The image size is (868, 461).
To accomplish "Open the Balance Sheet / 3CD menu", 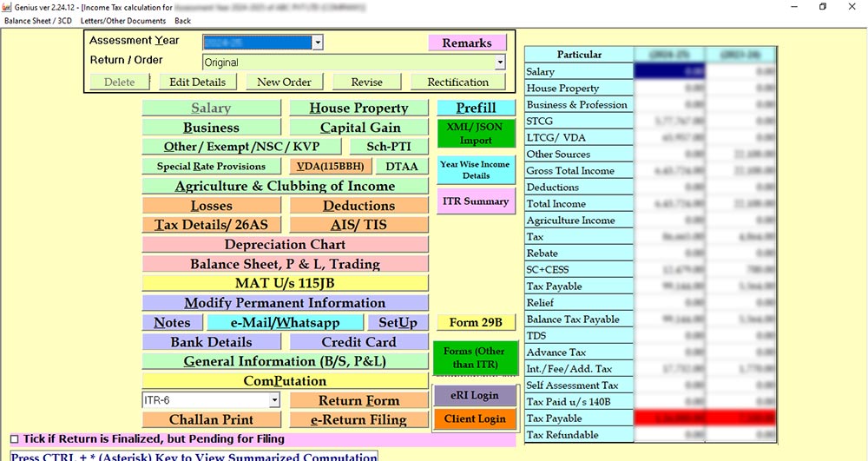I will pos(38,20).
